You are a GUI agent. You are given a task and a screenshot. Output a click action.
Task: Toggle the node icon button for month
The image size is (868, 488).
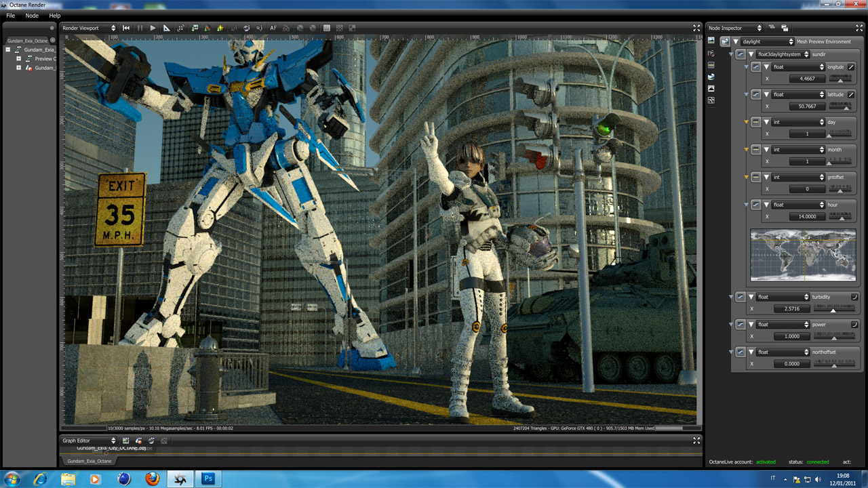[x=756, y=150]
